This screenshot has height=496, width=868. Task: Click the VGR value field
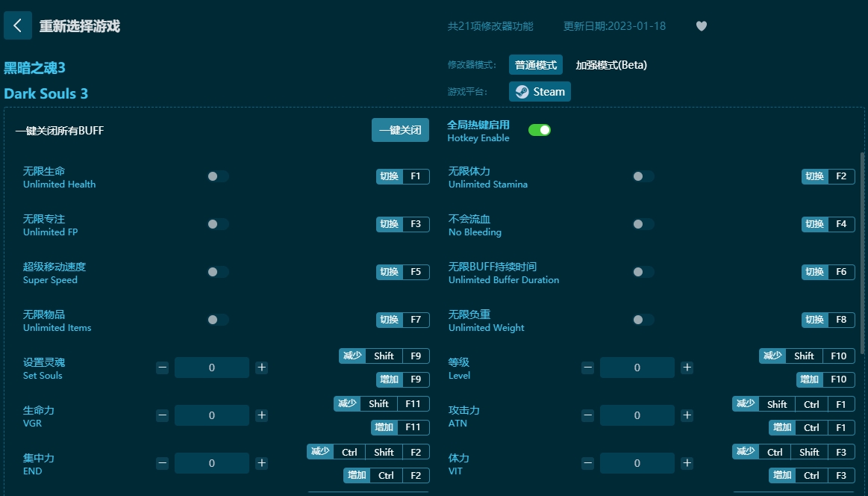coord(212,415)
